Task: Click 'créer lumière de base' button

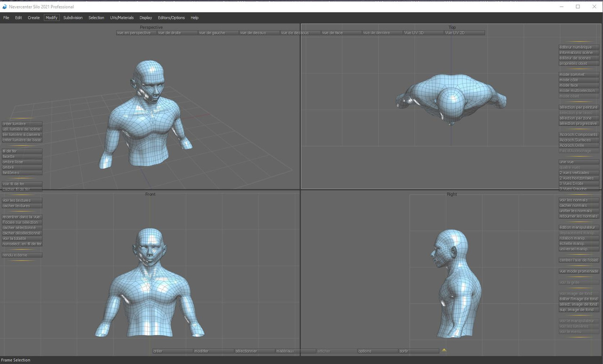Action: point(22,140)
